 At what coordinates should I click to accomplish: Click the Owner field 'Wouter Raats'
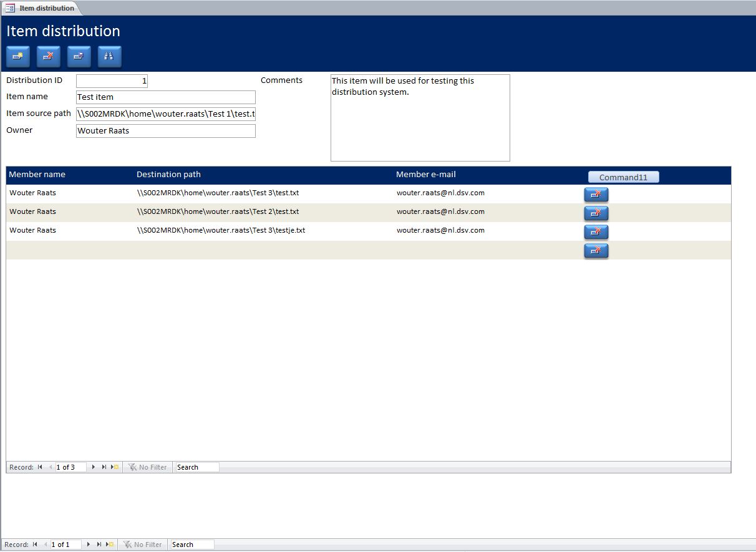165,131
